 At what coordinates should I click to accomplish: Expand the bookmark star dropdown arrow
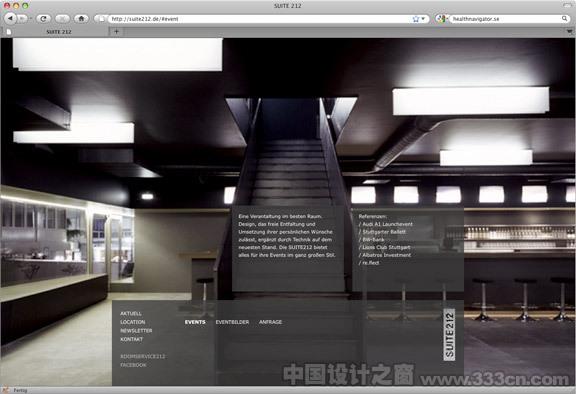[423, 19]
